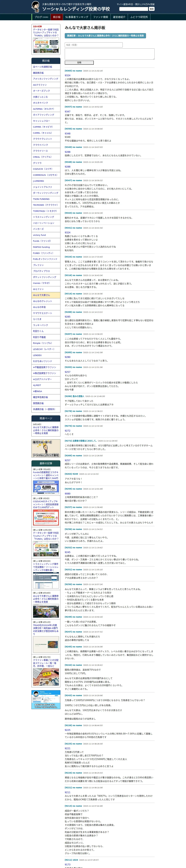Screen dimensions: 186x868
Task: Open 雑談掲示板 in sidebar
Action: coord(46,73)
